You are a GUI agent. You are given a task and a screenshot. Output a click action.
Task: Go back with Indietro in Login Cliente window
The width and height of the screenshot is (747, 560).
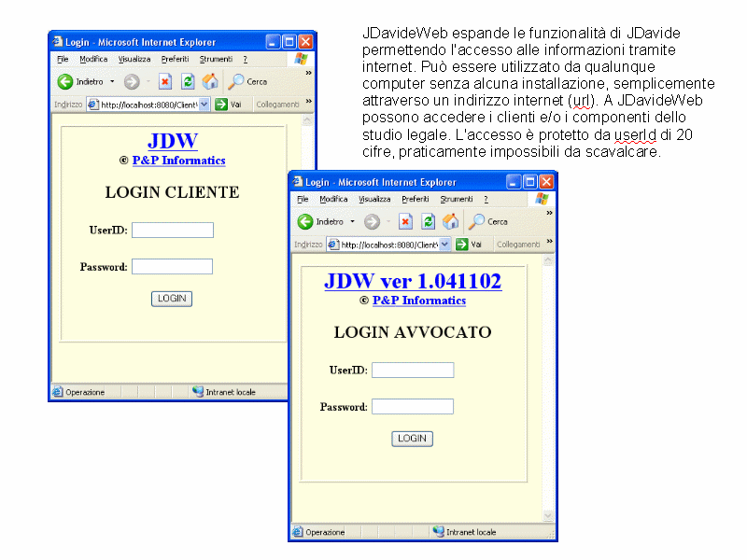(80, 82)
